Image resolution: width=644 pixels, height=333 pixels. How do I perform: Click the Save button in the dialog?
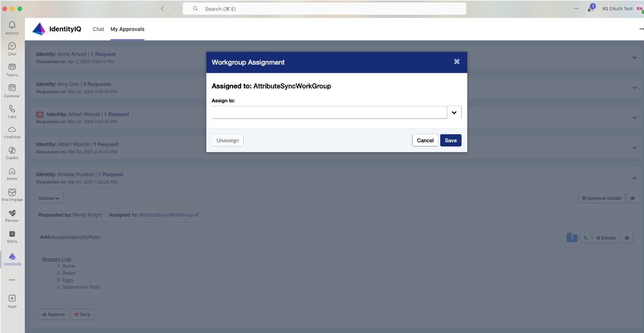[451, 140]
